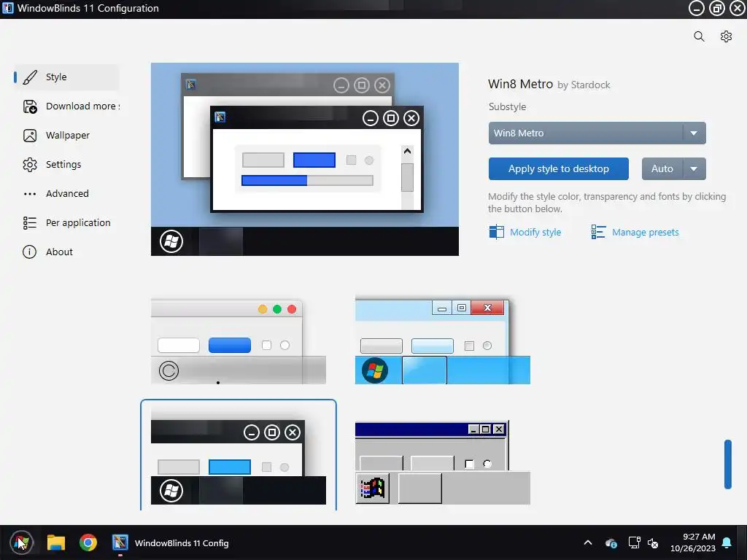The image size is (747, 560).
Task: Click the network display tray icon
Action: pos(634,542)
